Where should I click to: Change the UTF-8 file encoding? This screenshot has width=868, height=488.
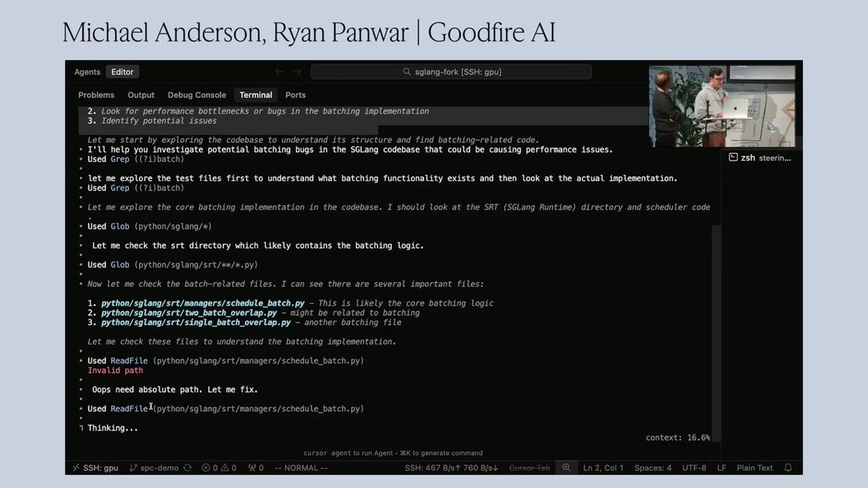click(694, 468)
